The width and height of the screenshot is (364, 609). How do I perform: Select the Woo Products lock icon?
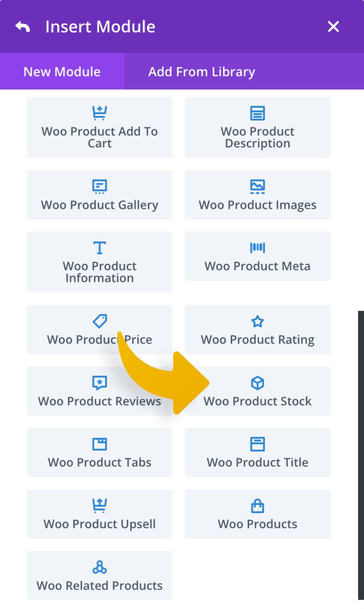257,505
